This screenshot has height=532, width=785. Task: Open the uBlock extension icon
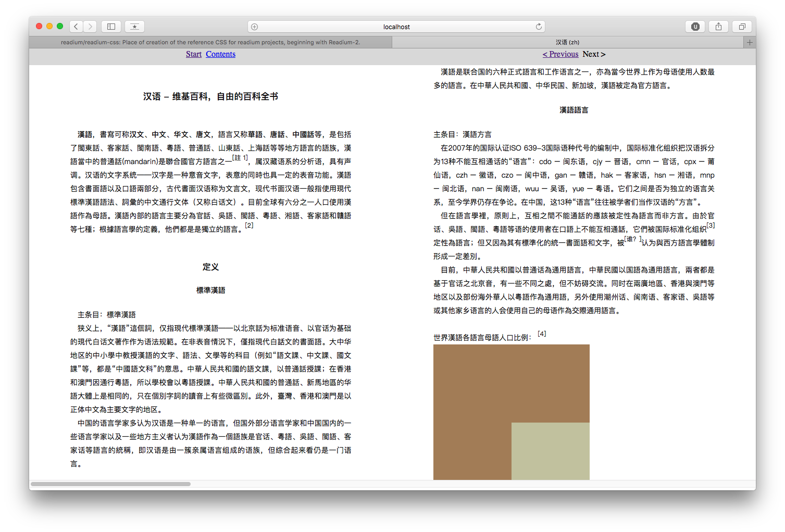point(695,27)
